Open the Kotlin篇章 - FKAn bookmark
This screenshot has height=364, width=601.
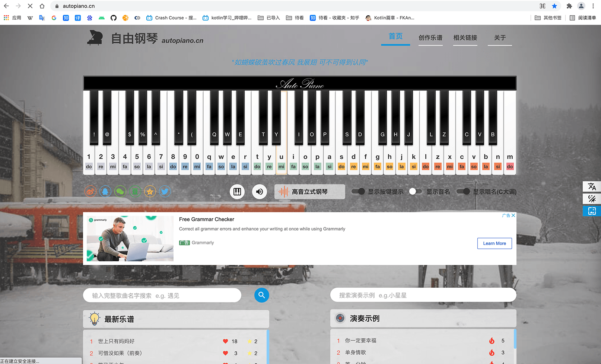390,17
